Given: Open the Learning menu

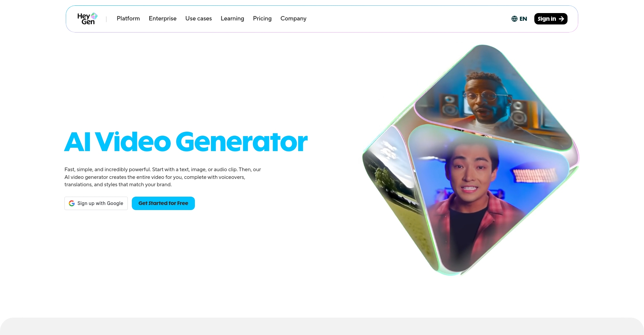Looking at the screenshot, I should [232, 18].
